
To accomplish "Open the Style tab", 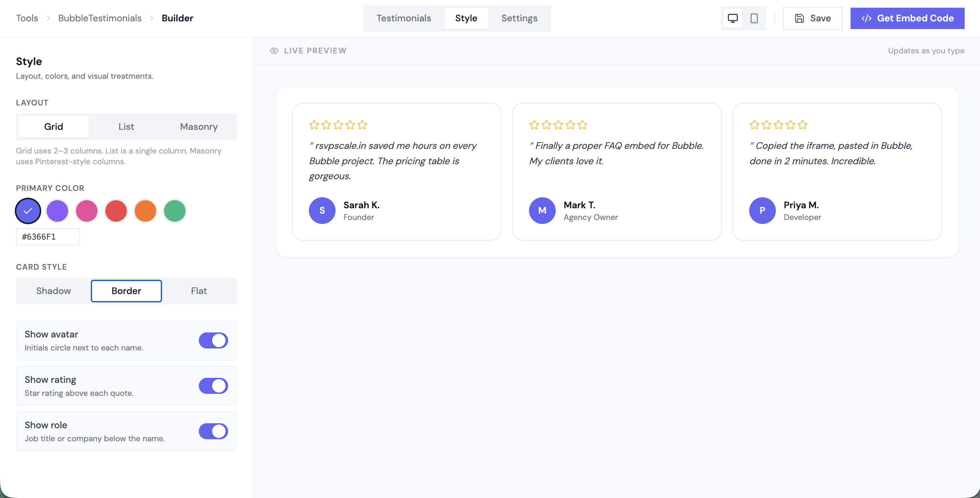I will click(x=466, y=18).
